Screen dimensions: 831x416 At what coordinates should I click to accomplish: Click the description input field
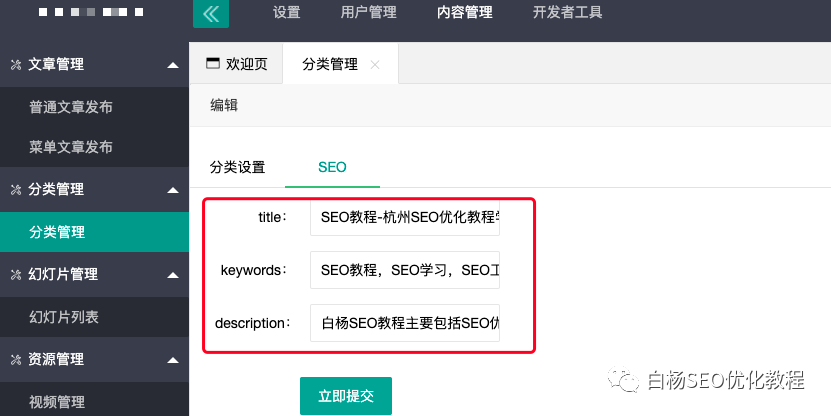[x=405, y=323]
